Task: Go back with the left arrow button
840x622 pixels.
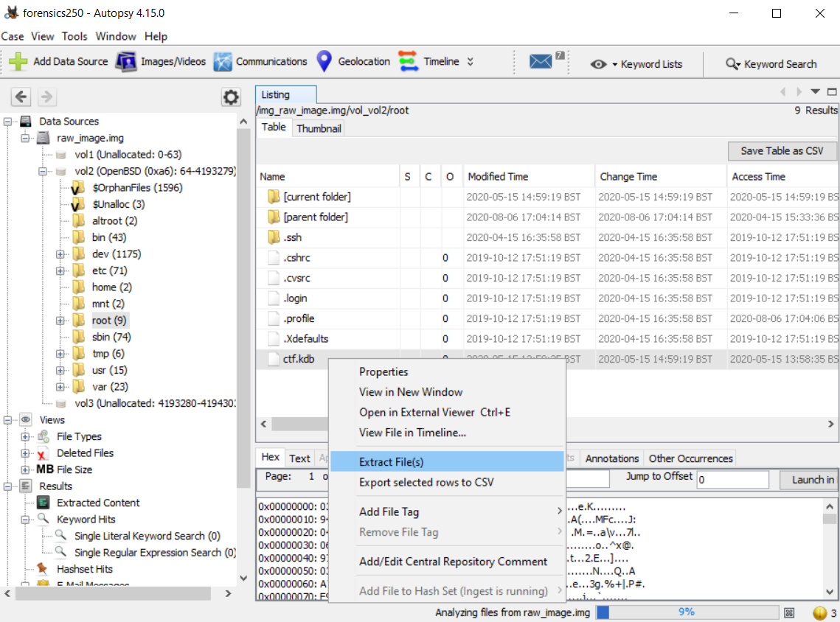Action: (x=21, y=97)
